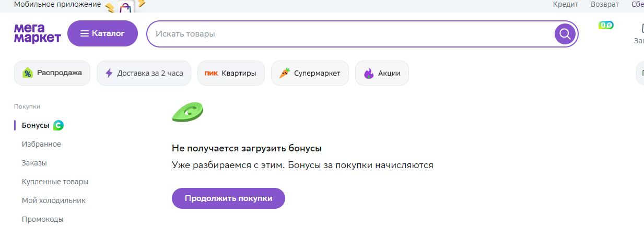
Task: Click the shopping bag icon near Мобильное приложение
Action: pos(125,7)
